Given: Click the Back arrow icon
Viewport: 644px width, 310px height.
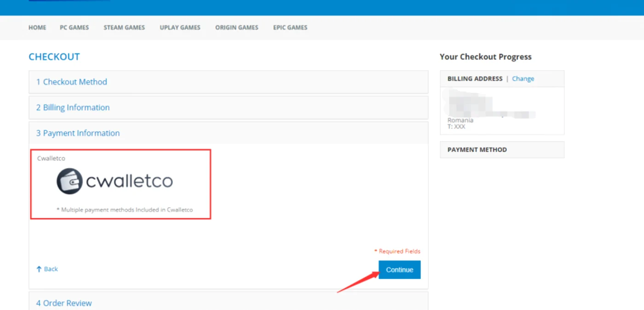Looking at the screenshot, I should click(x=39, y=269).
